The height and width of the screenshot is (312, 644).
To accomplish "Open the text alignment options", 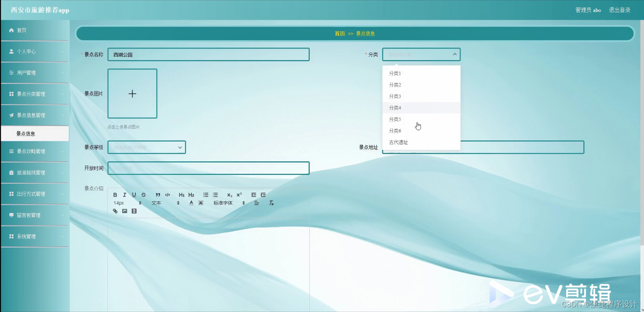I will coord(256,203).
